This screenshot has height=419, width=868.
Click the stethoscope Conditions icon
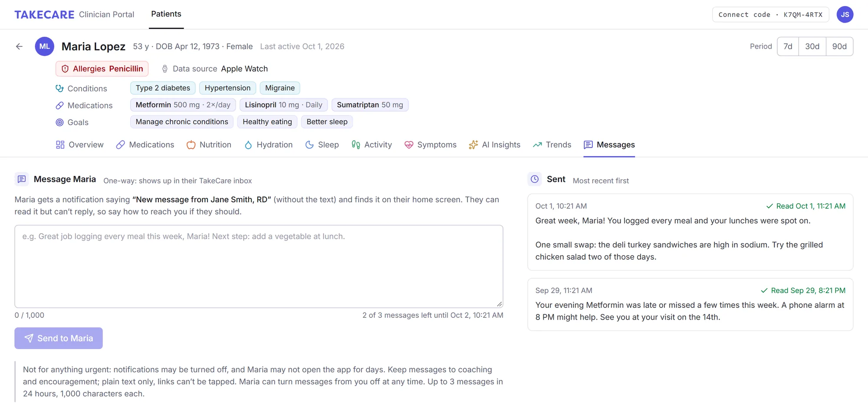59,88
